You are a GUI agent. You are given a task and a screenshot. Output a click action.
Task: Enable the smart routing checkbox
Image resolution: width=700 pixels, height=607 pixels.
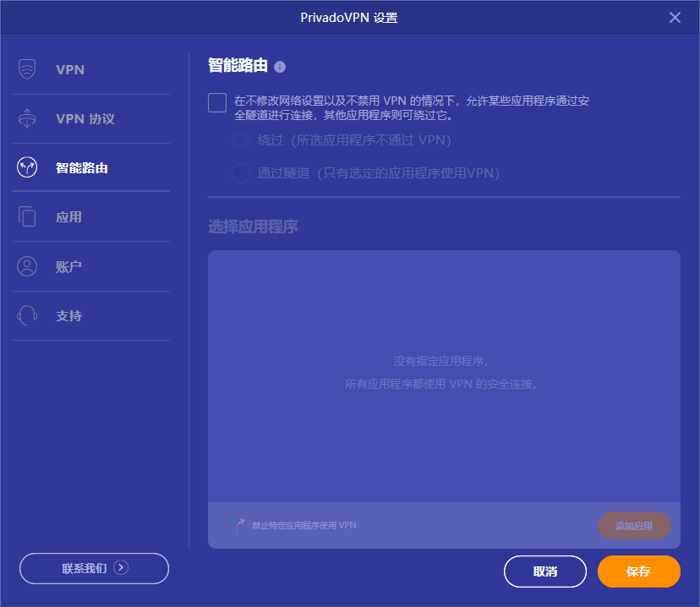(217, 102)
